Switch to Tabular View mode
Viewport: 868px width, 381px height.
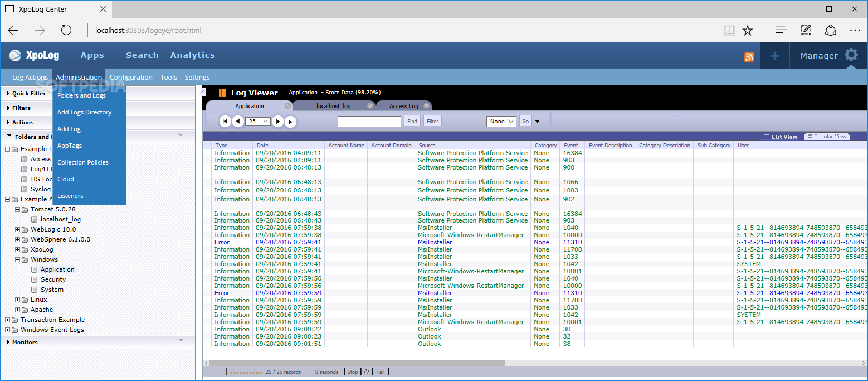pos(827,137)
